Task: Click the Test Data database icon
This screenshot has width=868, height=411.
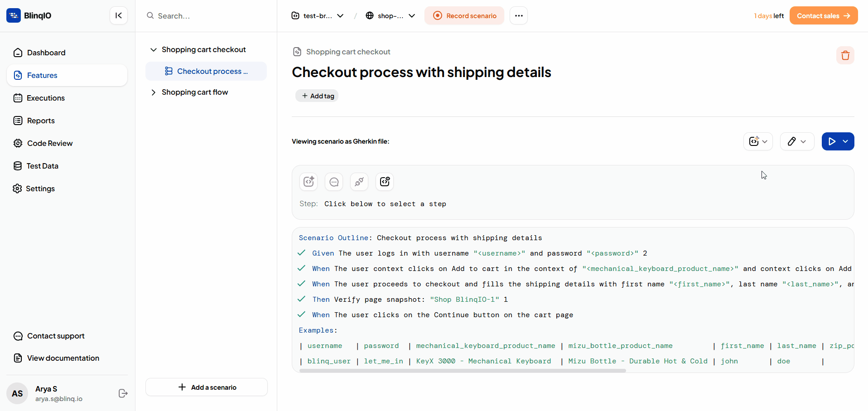Action: coord(18,166)
